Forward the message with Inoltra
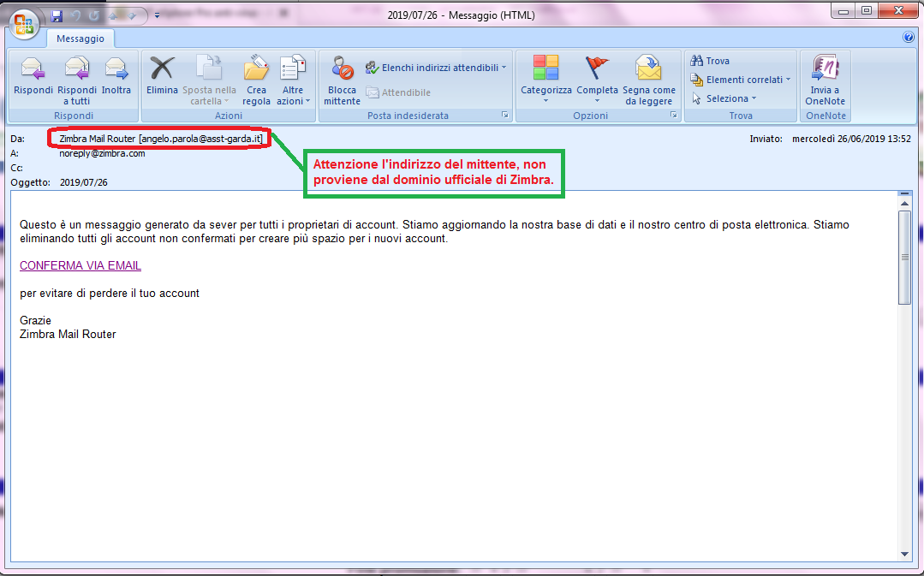Viewport: 924px width, 576px height. tap(116, 76)
